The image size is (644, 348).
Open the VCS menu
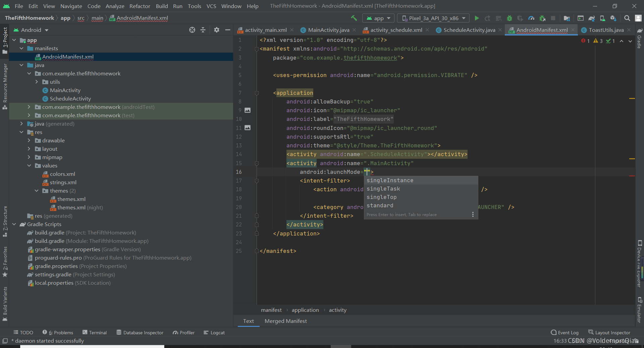pyautogui.click(x=211, y=6)
